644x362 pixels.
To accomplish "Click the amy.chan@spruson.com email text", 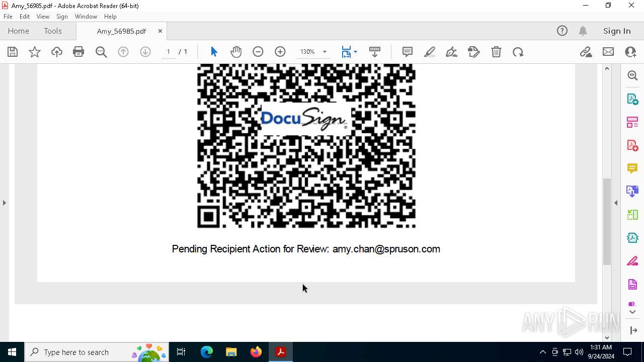I will (386, 249).
